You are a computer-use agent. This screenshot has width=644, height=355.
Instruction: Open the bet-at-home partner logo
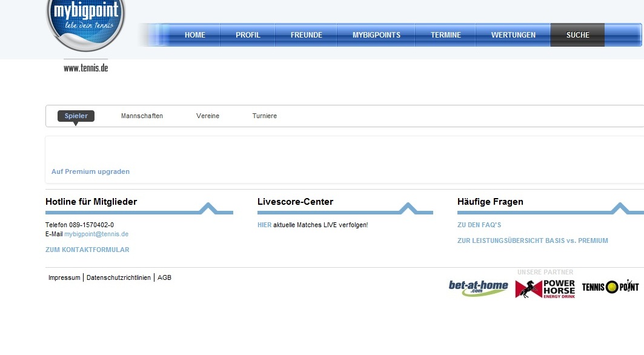coord(478,288)
